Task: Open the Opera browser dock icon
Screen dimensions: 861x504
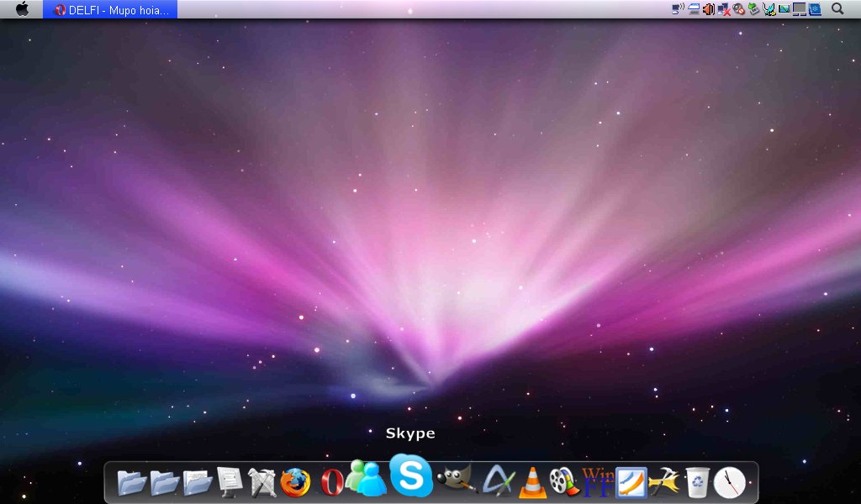Action: [331, 483]
